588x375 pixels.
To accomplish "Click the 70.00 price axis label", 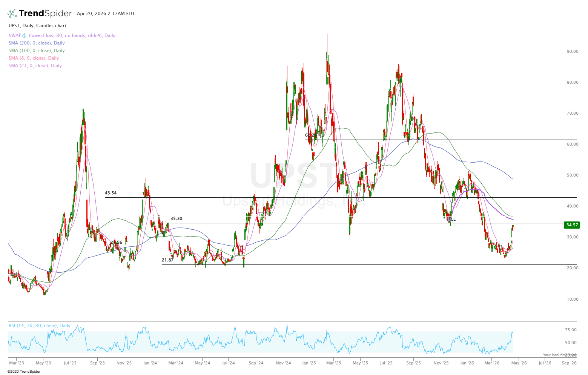I will 573,113.
